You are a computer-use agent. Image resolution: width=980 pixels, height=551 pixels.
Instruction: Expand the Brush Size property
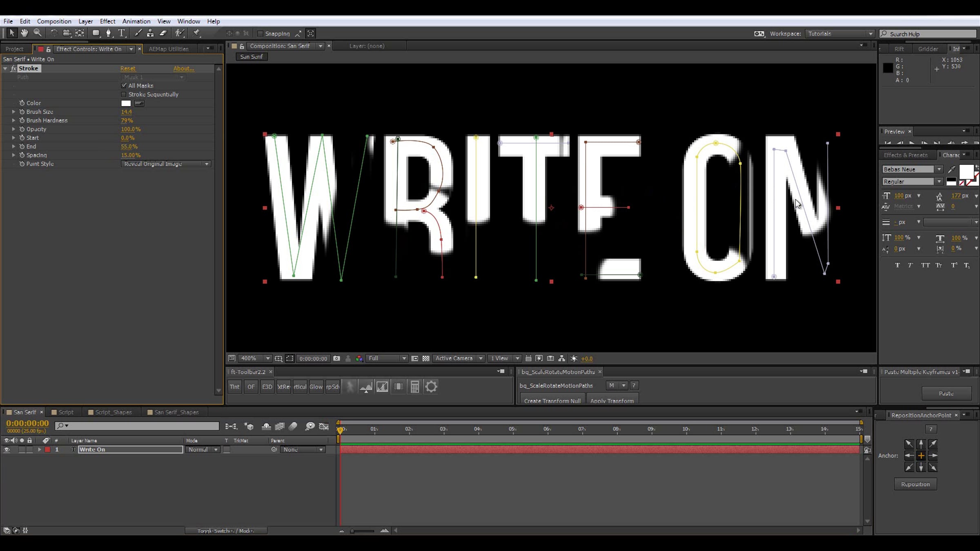(14, 111)
